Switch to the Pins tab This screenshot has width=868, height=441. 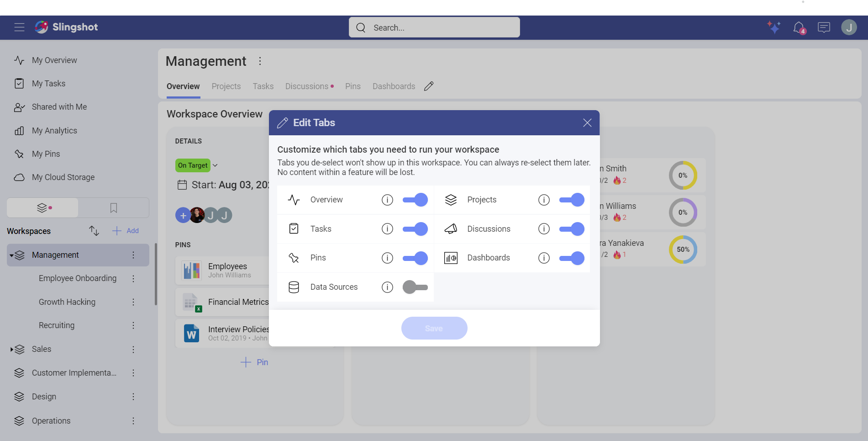(352, 86)
